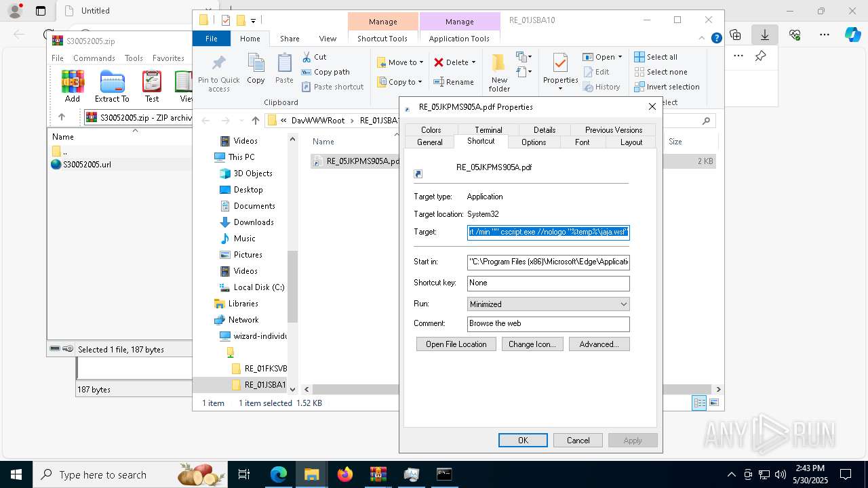Image resolution: width=868 pixels, height=488 pixels.
Task: Click the Explorer Help icon
Action: pos(716,39)
